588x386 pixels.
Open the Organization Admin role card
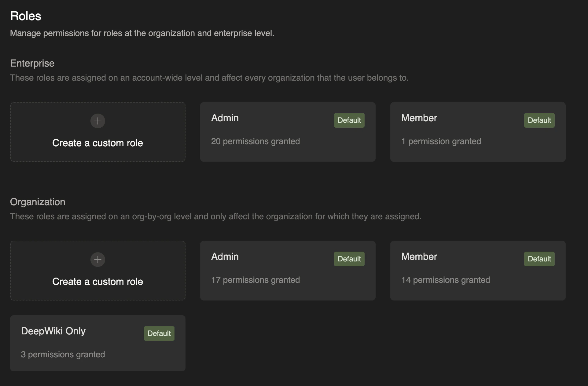[288, 271]
